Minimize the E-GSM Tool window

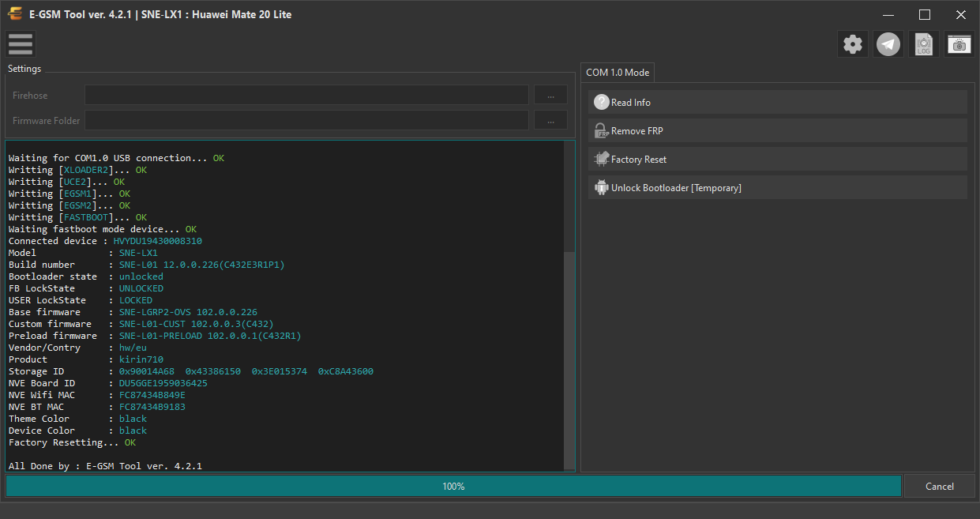pyautogui.click(x=888, y=14)
